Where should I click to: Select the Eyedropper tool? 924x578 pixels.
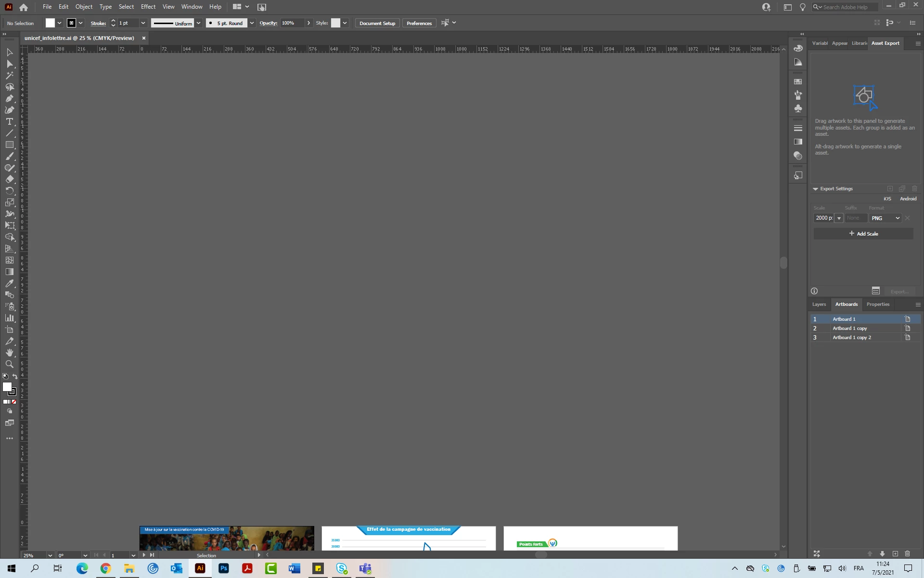(x=9, y=283)
